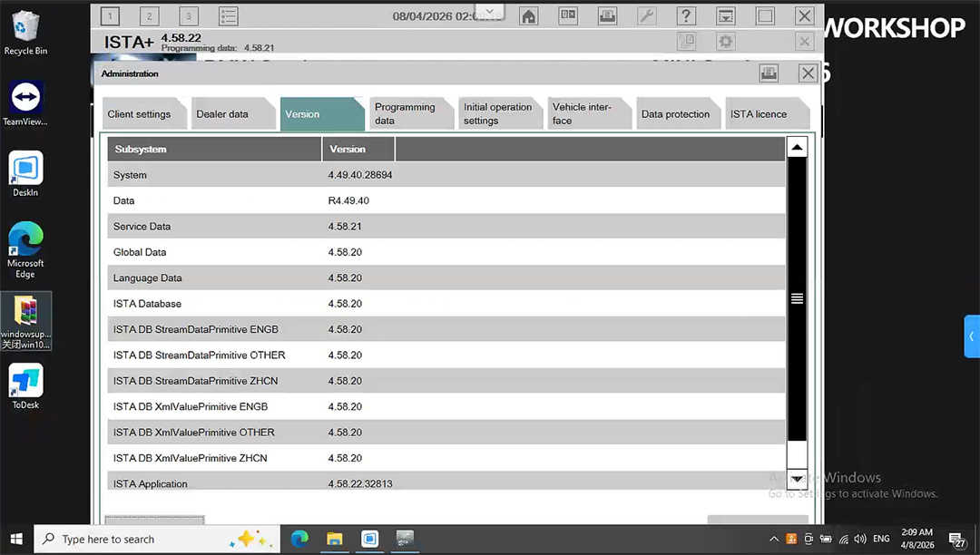Viewport: 980px width, 555px height.
Task: Click the wrench settings icon in top toolbar
Action: [x=646, y=16]
